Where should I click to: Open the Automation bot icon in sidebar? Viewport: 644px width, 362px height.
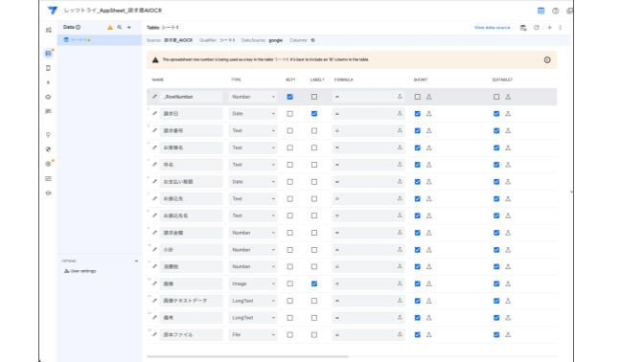(49, 98)
